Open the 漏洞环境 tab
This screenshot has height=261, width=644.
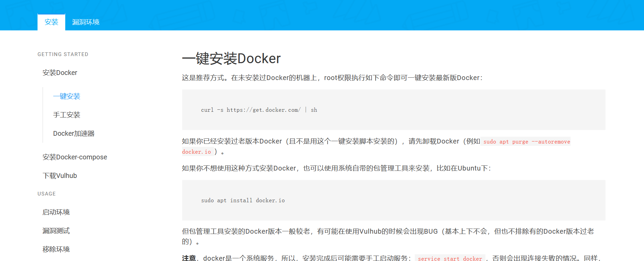point(86,22)
